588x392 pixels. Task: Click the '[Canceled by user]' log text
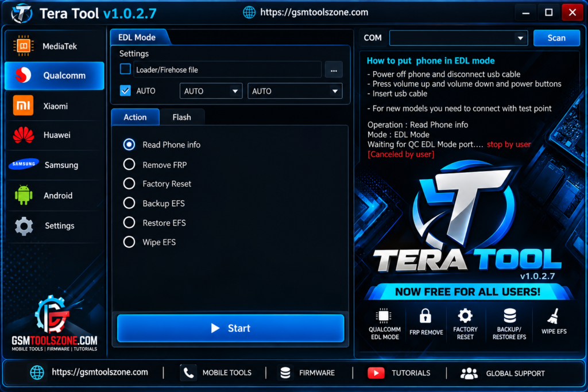(401, 154)
